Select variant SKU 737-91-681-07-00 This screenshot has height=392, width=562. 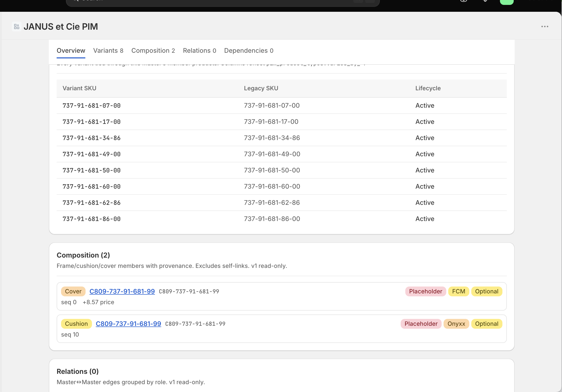91,105
